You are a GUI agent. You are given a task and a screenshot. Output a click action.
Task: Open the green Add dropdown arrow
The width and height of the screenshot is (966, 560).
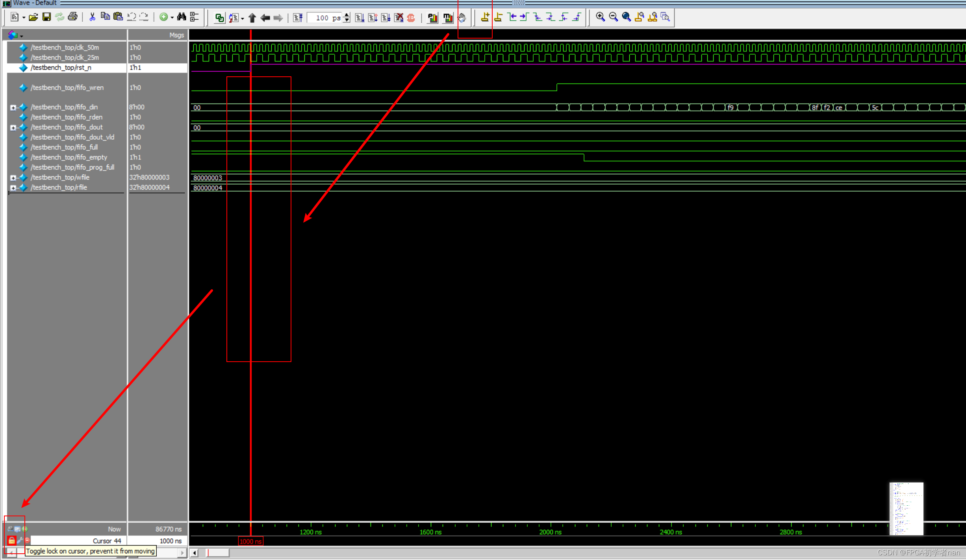(172, 17)
